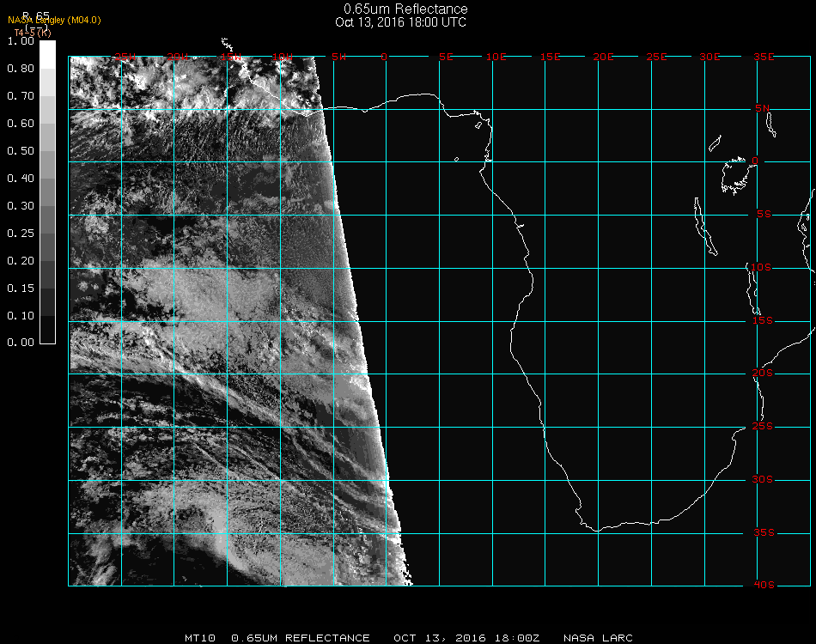Click the 5N latitude label
Viewport: 816px width, 644px height.
[763, 108]
